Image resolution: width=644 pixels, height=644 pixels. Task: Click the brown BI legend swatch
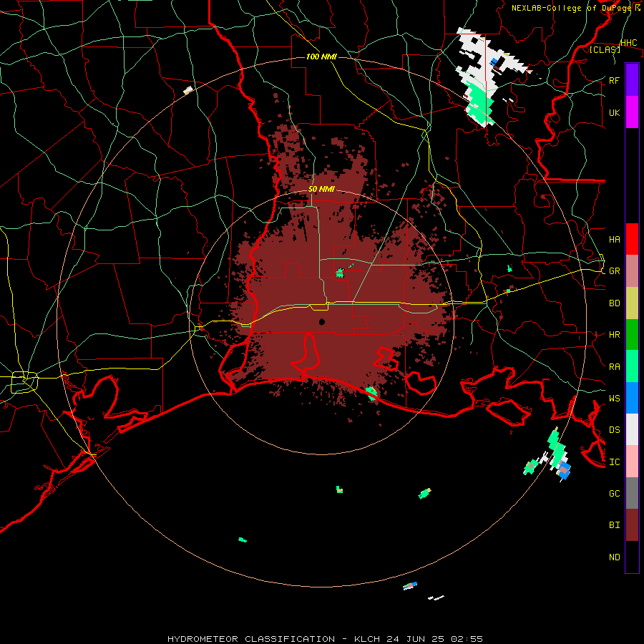632,525
